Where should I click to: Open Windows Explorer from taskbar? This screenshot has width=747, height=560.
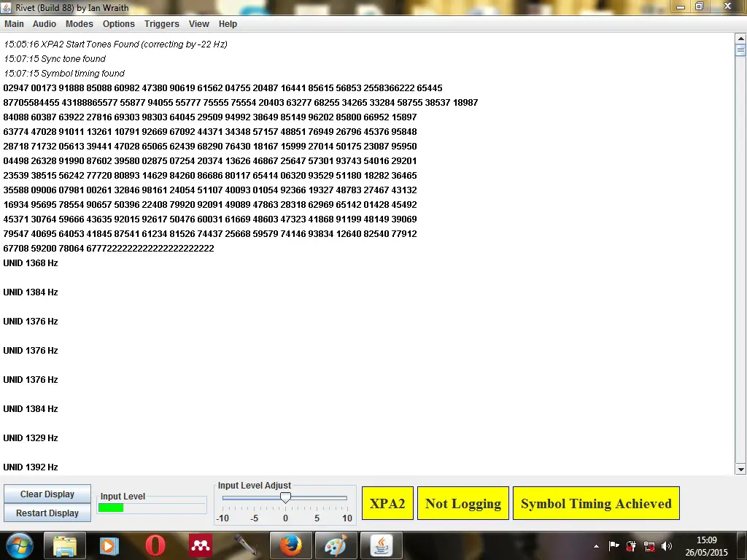click(66, 545)
